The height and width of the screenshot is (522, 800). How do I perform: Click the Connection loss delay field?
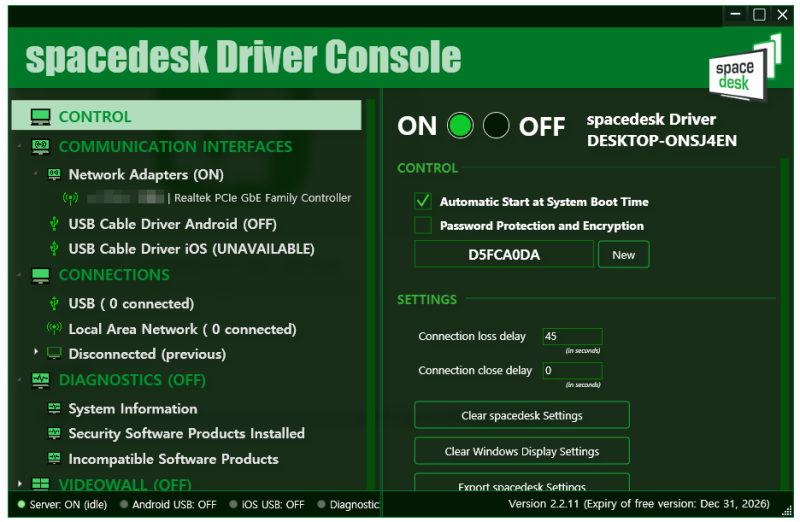click(x=572, y=336)
